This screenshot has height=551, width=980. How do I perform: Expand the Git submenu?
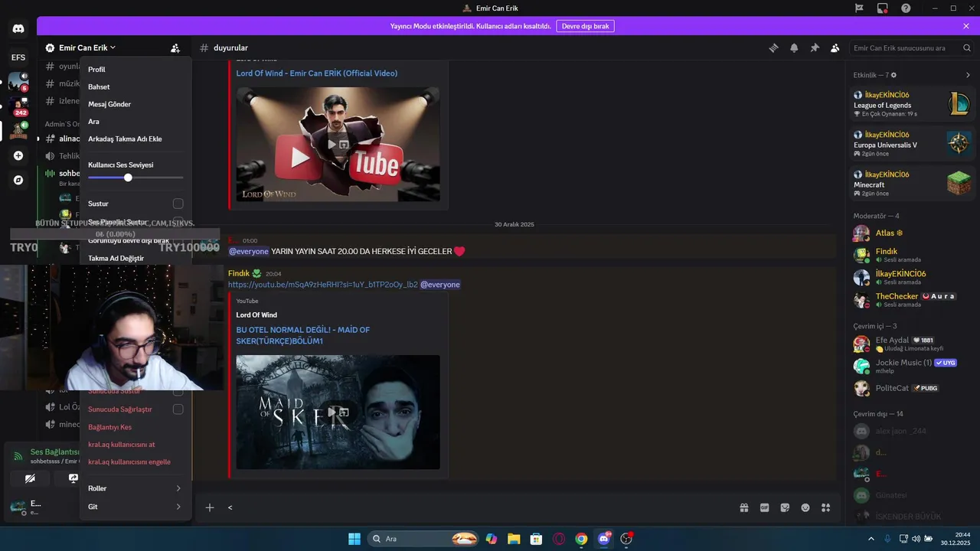(x=136, y=507)
